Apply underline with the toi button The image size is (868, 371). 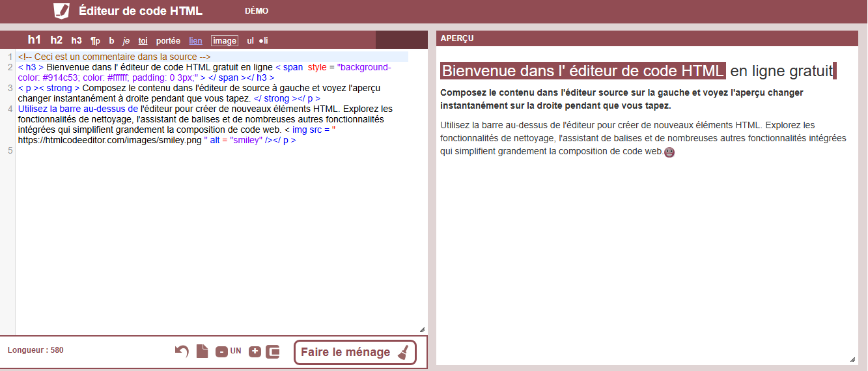(143, 40)
